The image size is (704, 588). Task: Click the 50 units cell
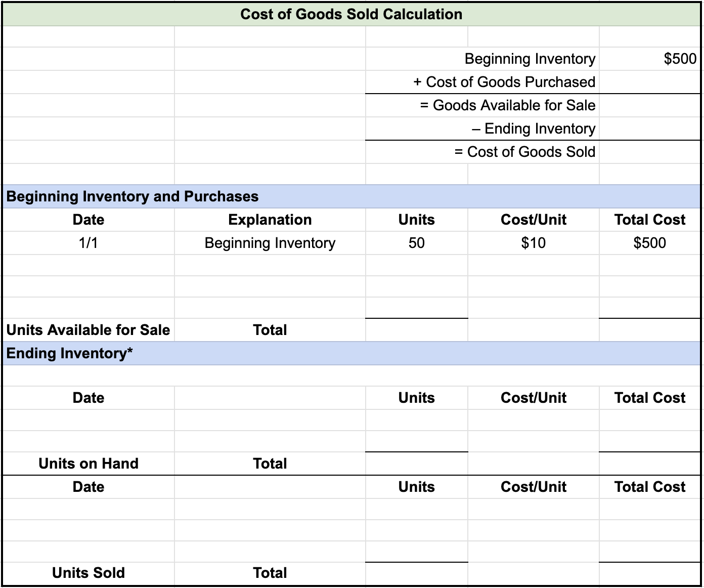pos(417,243)
